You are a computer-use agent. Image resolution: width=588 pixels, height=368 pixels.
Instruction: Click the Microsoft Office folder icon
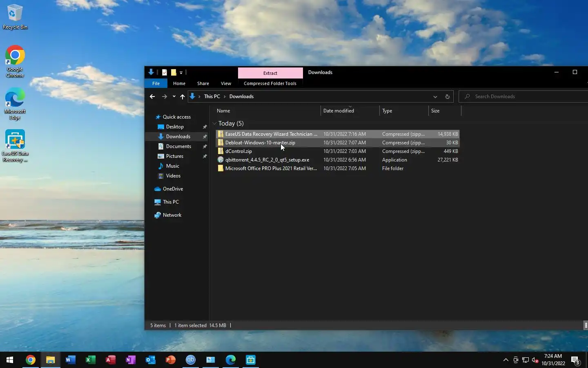(220, 168)
